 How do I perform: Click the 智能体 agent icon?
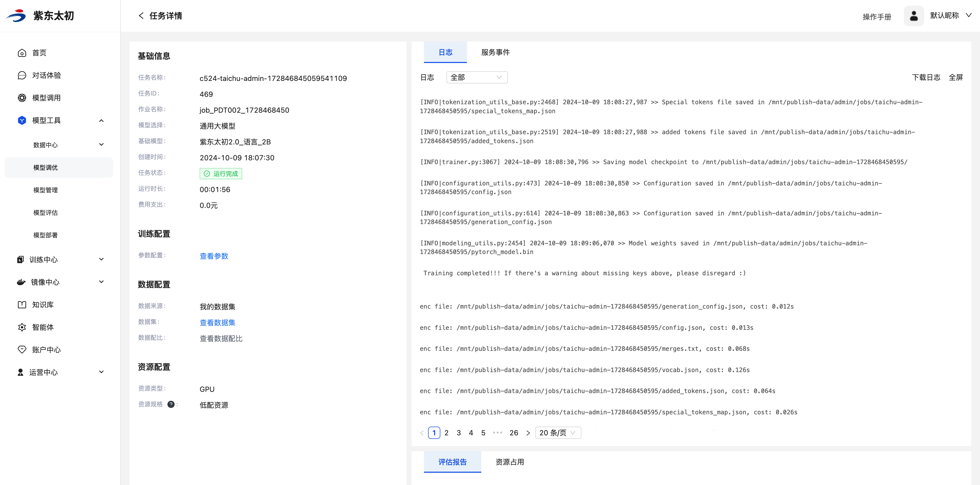(x=22, y=327)
